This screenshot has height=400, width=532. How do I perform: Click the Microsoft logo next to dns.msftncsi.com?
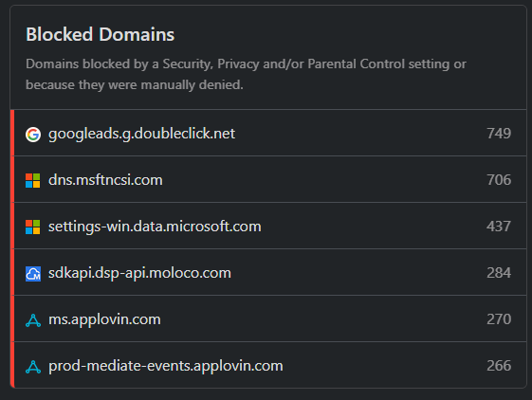(x=33, y=180)
